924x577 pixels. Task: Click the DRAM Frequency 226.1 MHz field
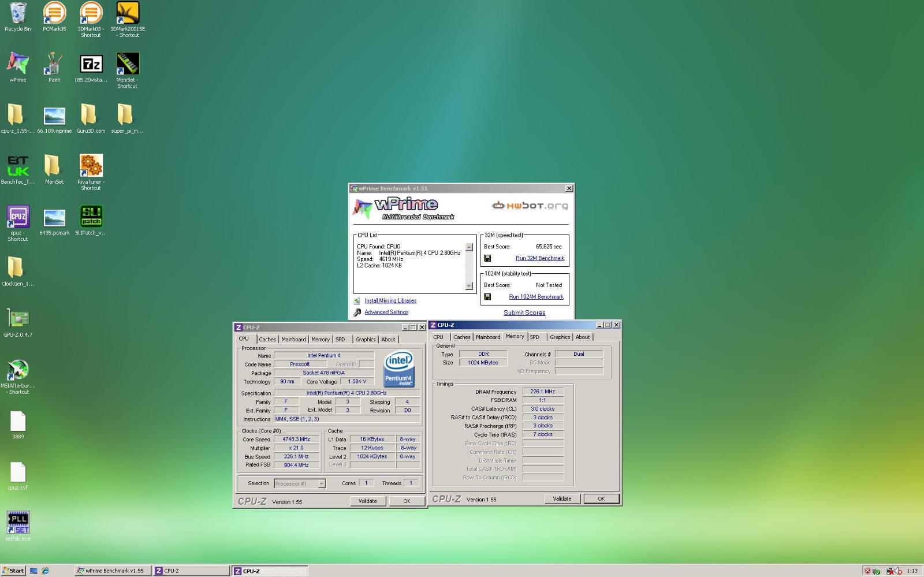tap(543, 392)
